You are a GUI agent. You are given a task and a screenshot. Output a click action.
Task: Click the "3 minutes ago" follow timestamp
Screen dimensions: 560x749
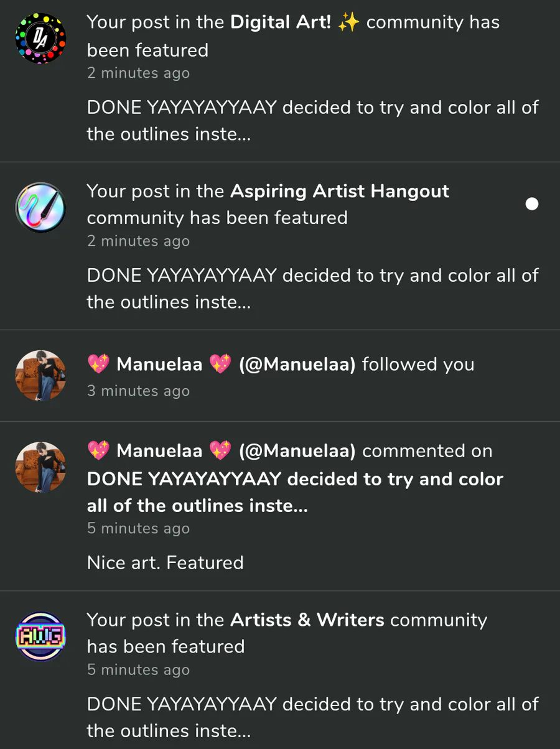[138, 391]
